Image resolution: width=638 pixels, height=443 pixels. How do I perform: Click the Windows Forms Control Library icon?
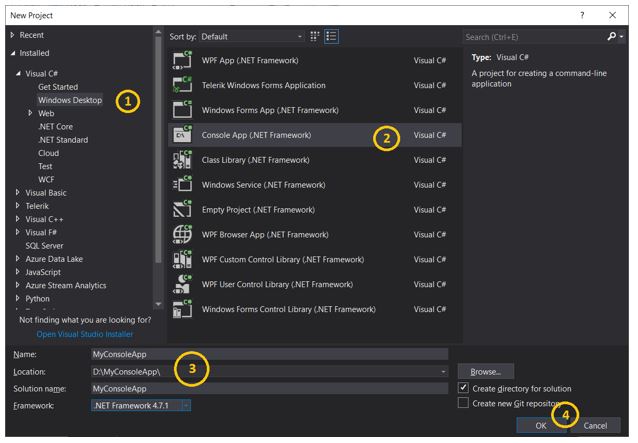click(182, 309)
